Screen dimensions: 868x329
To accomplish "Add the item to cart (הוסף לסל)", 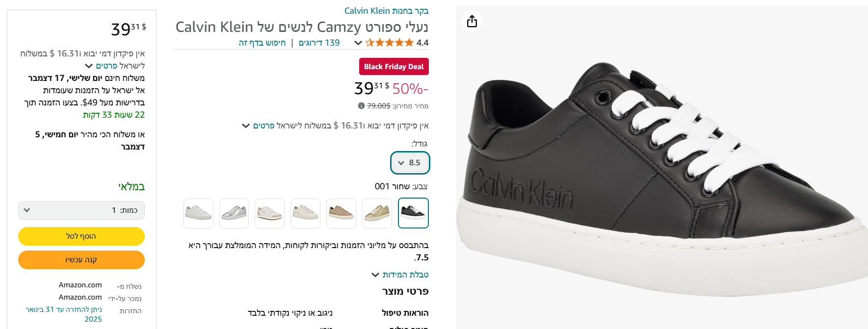I will click(81, 236).
